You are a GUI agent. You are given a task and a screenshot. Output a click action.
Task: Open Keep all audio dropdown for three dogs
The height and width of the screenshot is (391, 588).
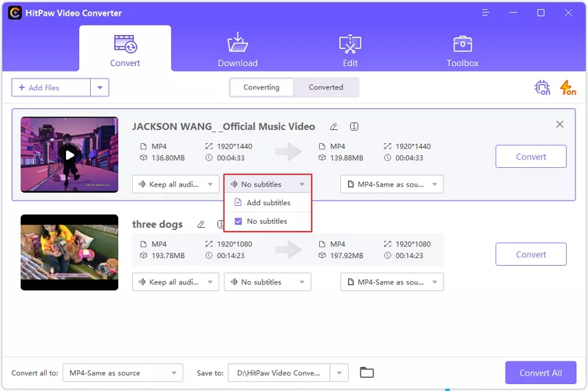click(x=175, y=282)
